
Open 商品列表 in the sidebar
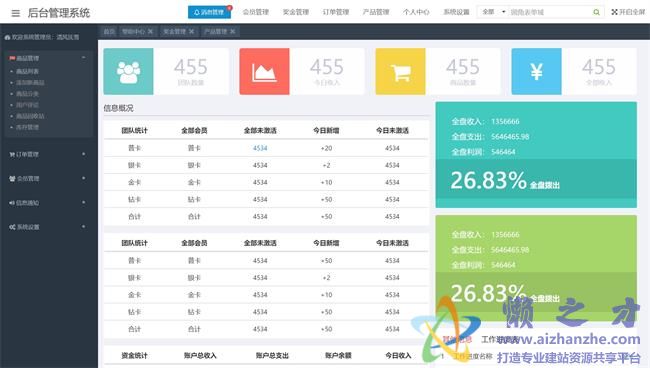point(27,72)
